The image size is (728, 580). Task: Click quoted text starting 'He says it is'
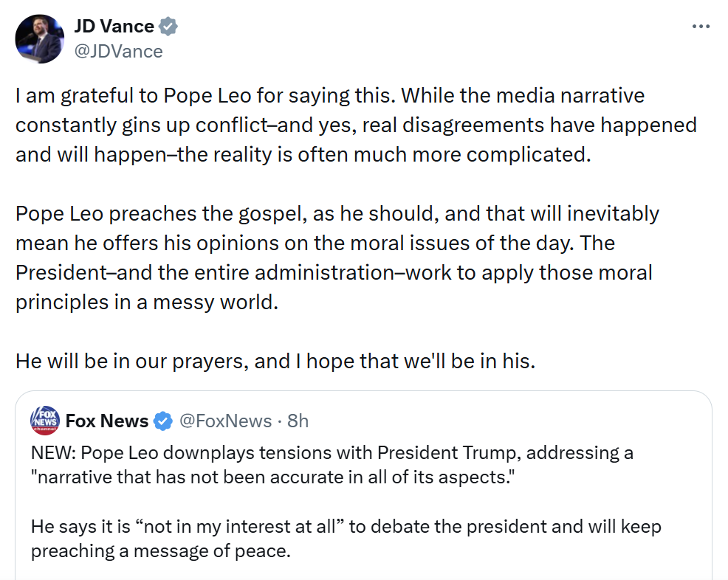(x=346, y=539)
